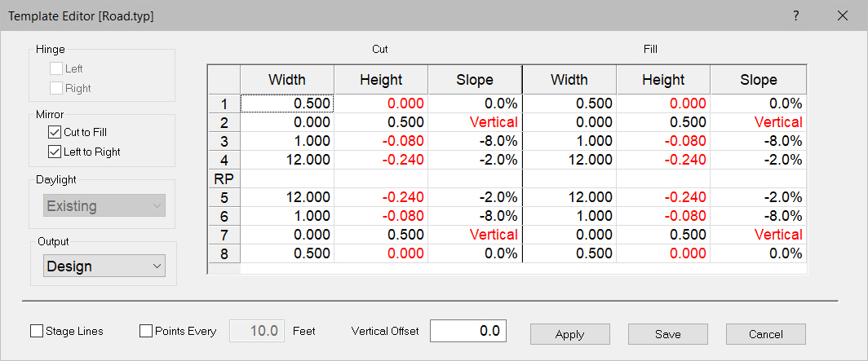Toggle the Left to Right mirror checkbox
868x361 pixels.
55,152
